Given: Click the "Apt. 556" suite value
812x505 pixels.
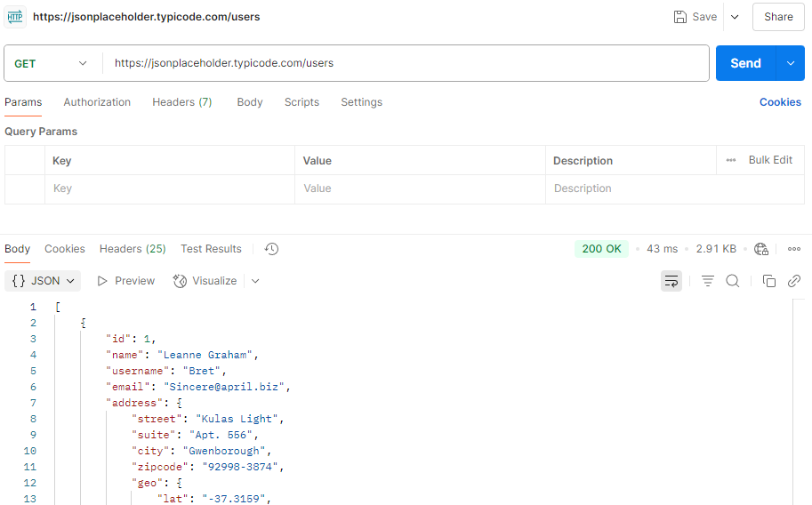Looking at the screenshot, I should tap(221, 435).
